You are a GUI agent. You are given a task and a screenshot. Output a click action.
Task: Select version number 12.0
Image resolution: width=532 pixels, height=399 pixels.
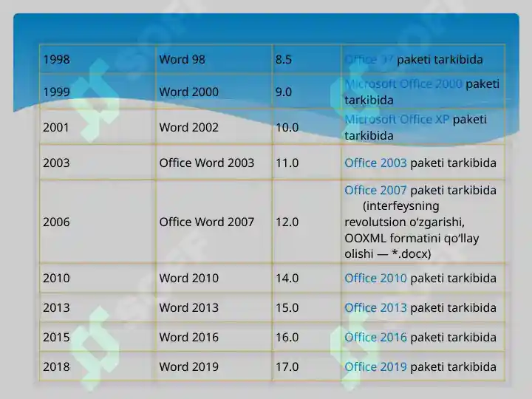287,222
